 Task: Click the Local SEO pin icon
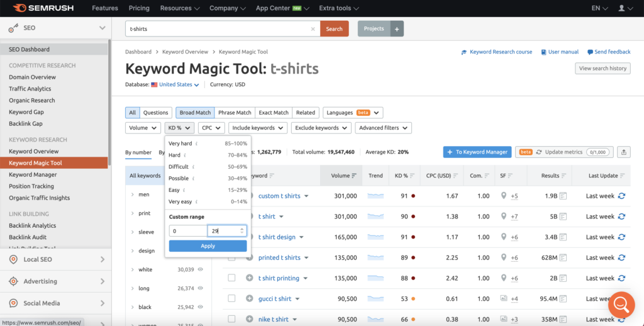tap(14, 259)
